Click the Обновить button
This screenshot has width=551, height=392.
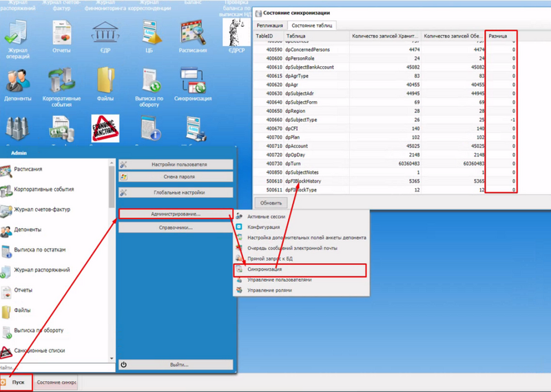271,203
